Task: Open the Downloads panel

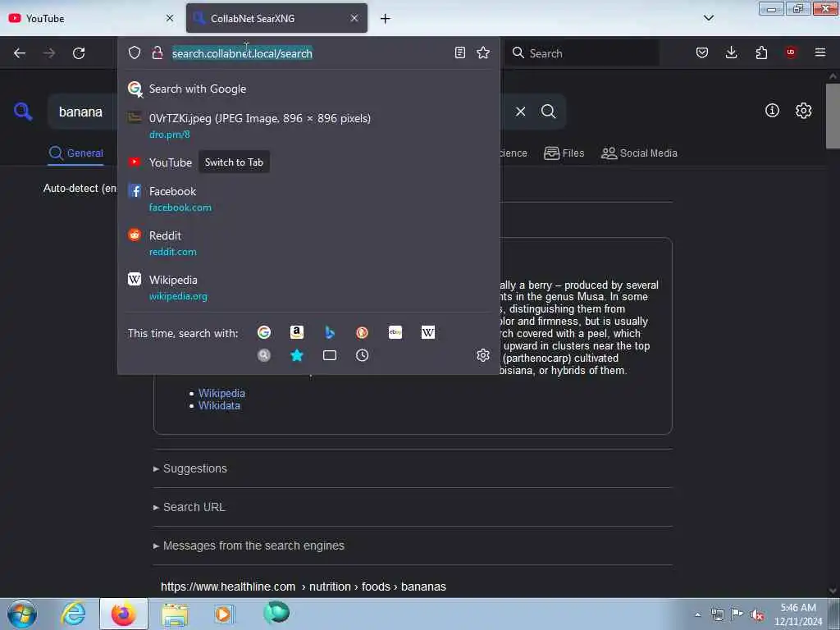Action: [x=731, y=52]
